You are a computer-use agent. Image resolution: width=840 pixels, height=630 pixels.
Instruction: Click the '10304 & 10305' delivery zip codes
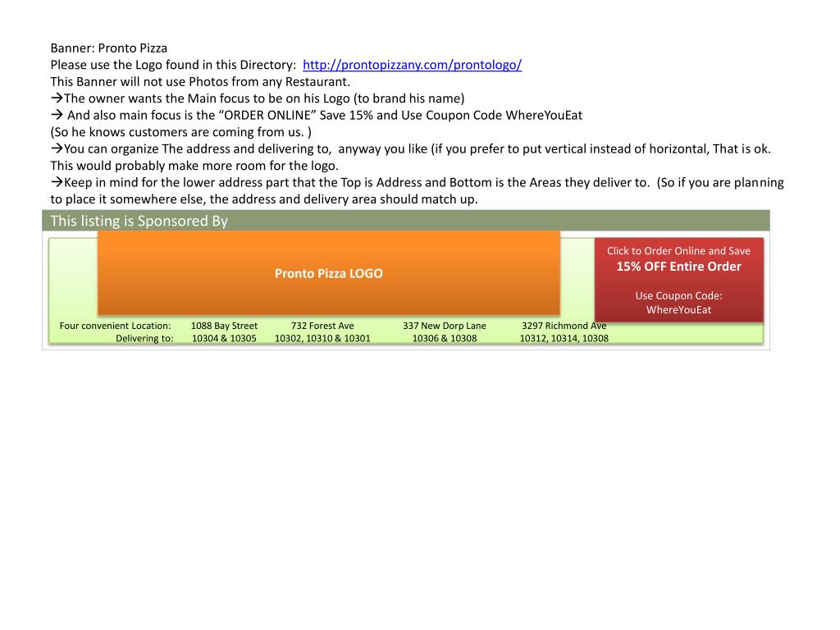pyautogui.click(x=224, y=339)
